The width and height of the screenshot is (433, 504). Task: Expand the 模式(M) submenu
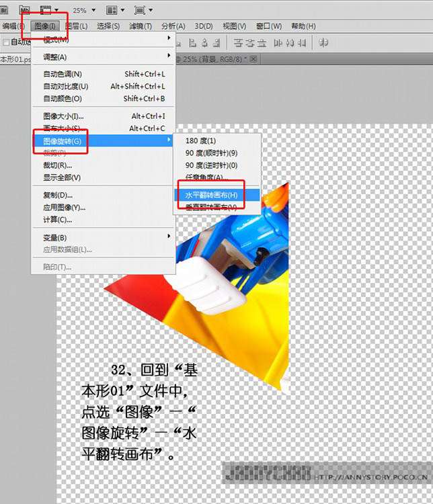[101, 40]
